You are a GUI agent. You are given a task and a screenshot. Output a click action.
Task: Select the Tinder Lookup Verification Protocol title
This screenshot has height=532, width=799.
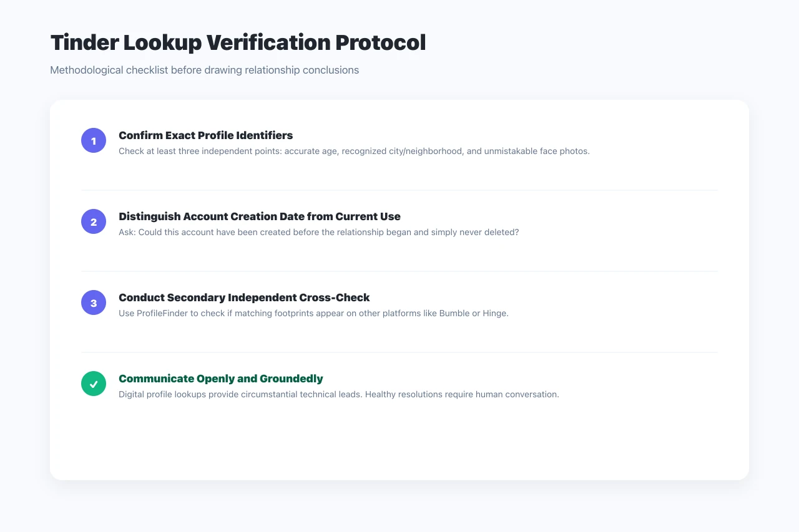[x=238, y=42]
